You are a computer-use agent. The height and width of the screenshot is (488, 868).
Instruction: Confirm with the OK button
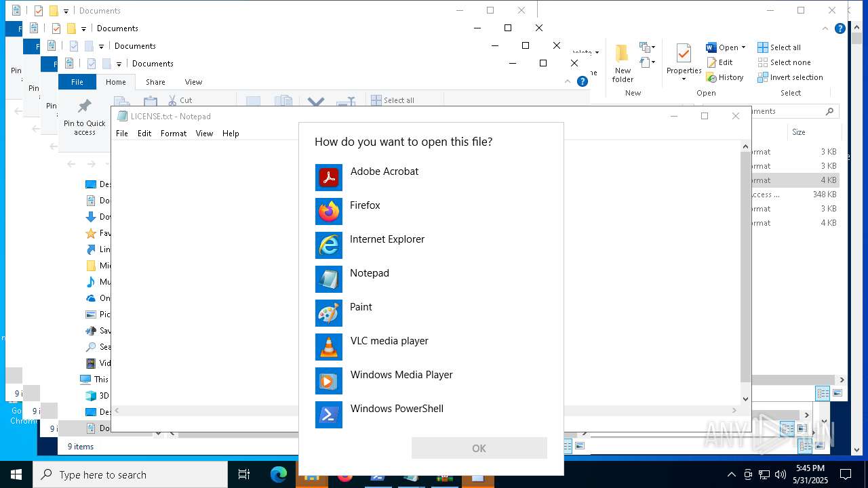point(479,448)
